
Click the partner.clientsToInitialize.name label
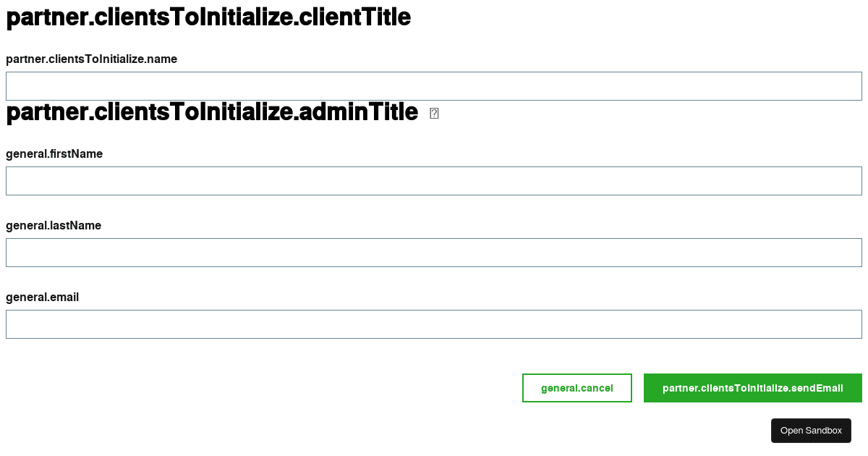pos(91,59)
